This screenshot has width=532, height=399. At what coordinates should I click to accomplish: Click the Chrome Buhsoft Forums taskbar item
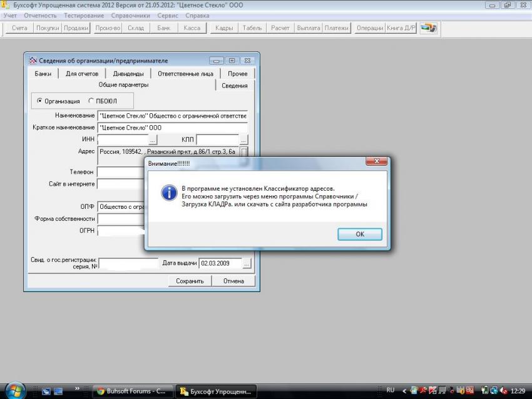(x=132, y=391)
